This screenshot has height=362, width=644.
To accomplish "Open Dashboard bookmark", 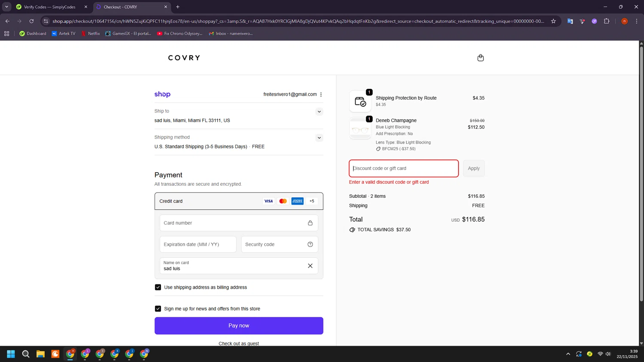I will click(x=33, y=33).
